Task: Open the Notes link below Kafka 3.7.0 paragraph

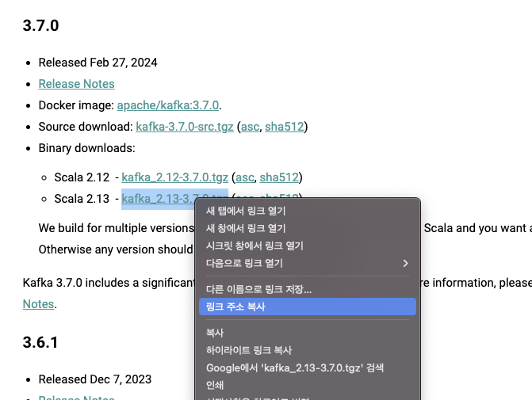Action: 38,304
